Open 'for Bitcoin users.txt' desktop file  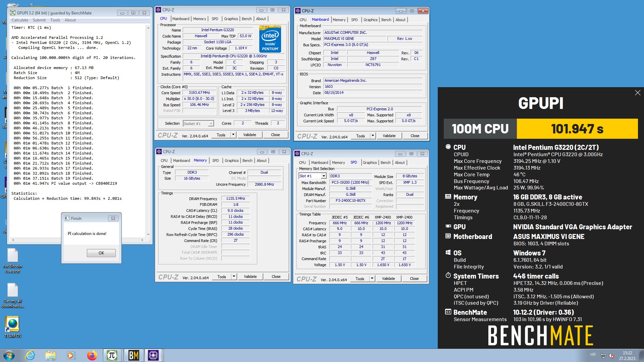point(13,260)
